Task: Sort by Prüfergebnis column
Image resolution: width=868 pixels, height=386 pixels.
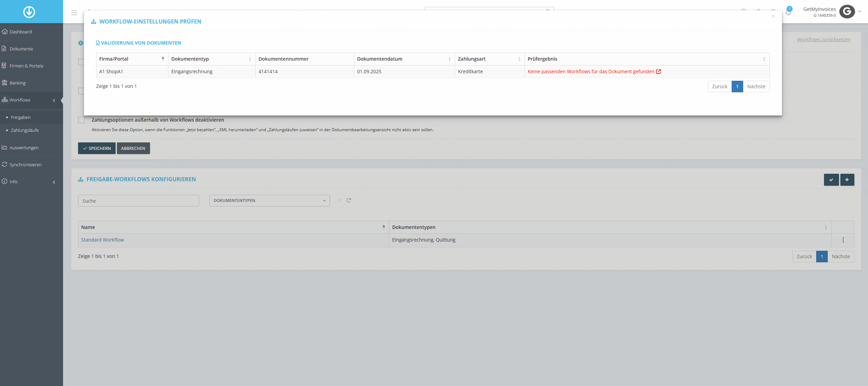Action: (x=647, y=59)
